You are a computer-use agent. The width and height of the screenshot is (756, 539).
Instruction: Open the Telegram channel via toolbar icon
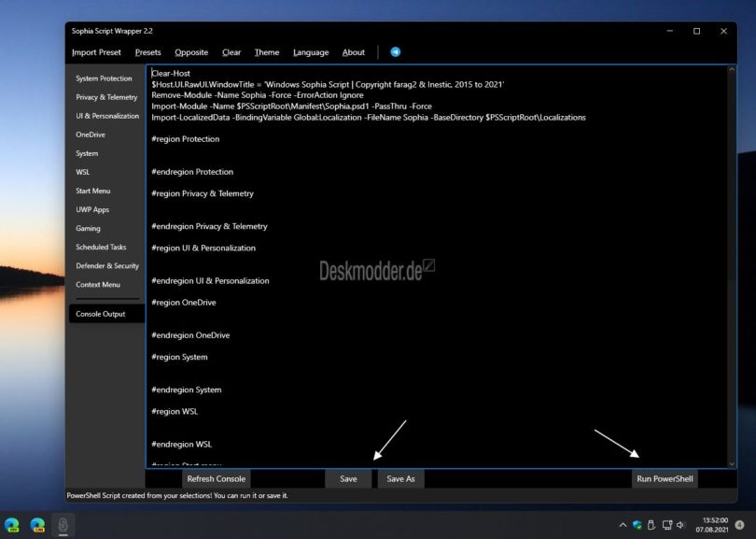click(x=395, y=52)
